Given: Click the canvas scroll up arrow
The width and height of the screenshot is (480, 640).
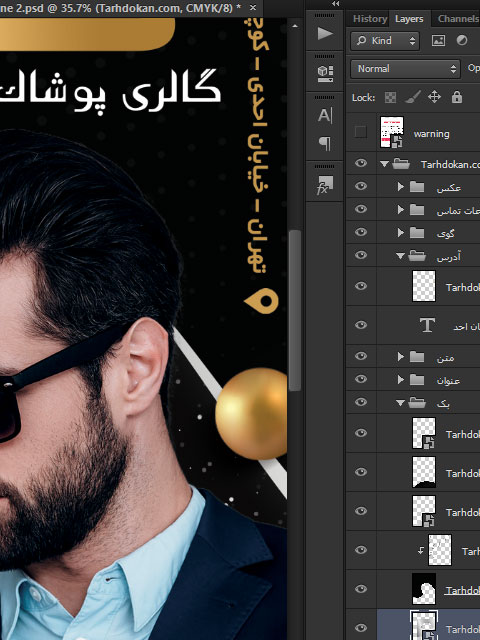Looking at the screenshot, I should pos(295,26).
